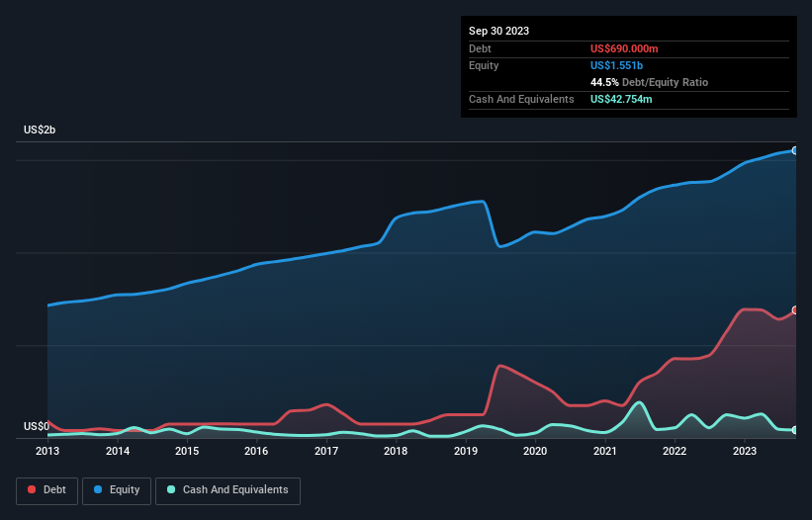The width and height of the screenshot is (812, 520).
Task: Click the US$2b y-axis label
Action: click(40, 130)
